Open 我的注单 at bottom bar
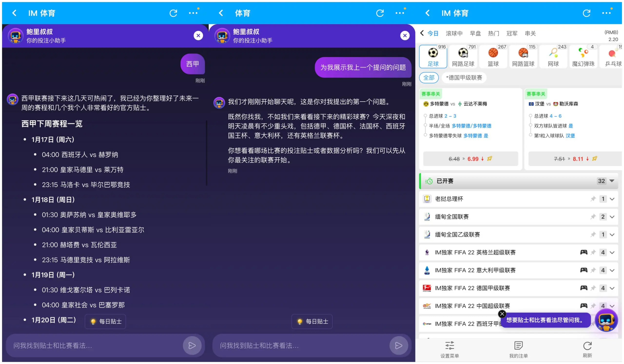 point(518,350)
